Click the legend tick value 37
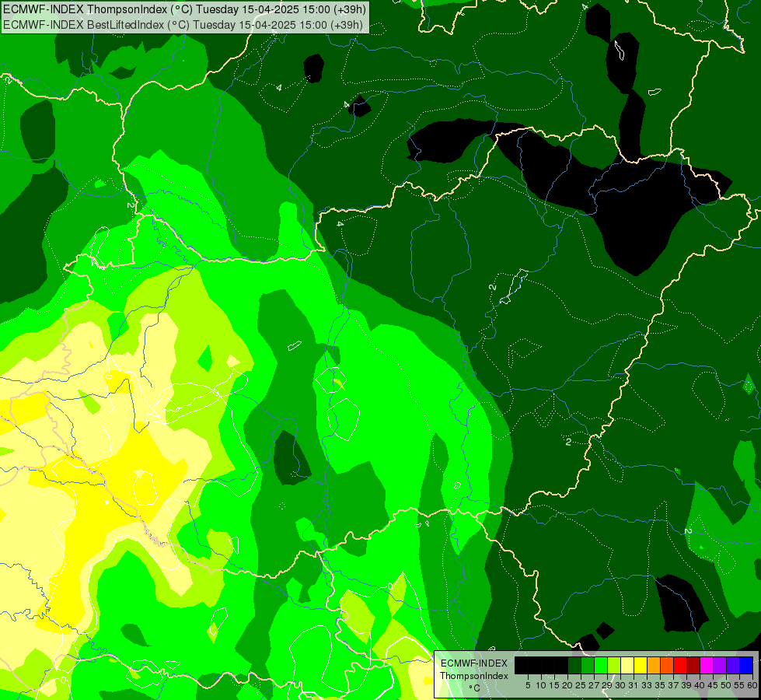 pos(674,685)
